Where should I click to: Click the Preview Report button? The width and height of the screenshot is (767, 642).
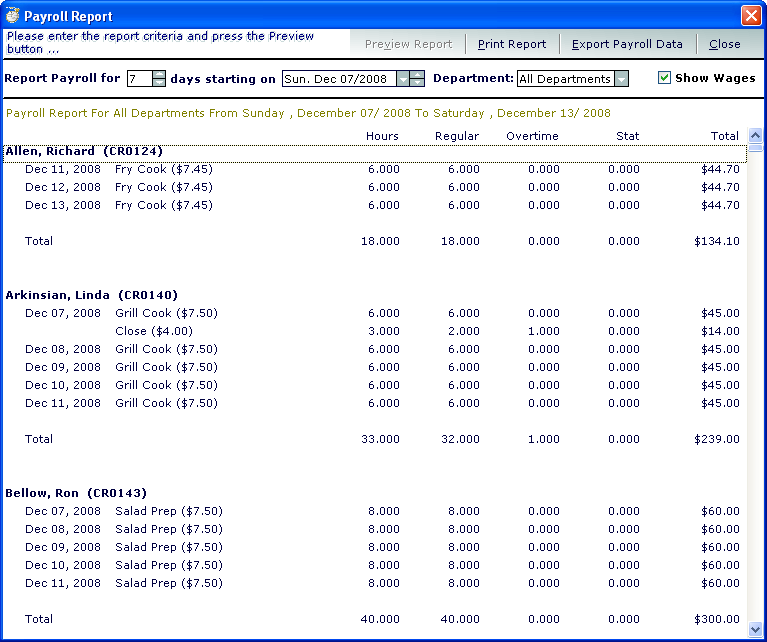408,44
